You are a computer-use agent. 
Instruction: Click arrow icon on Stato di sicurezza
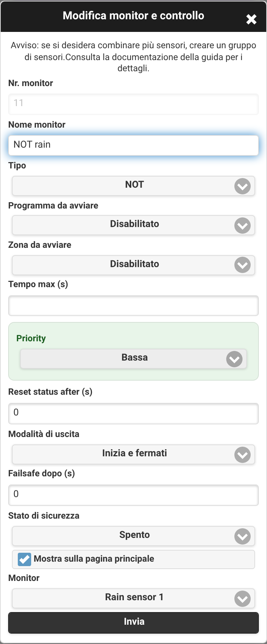[243, 536]
